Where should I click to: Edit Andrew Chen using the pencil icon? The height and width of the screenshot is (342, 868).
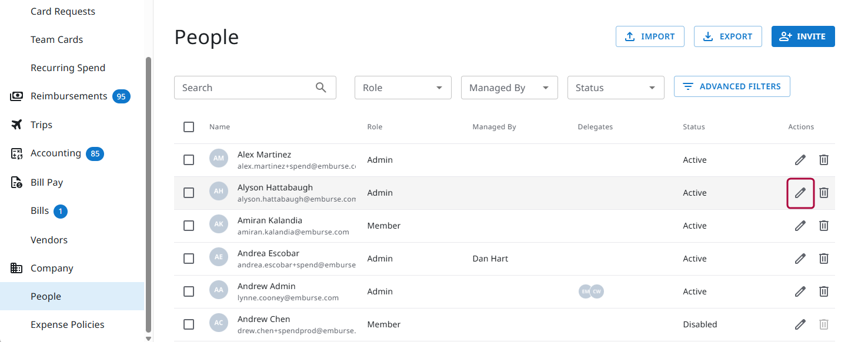pos(800,324)
